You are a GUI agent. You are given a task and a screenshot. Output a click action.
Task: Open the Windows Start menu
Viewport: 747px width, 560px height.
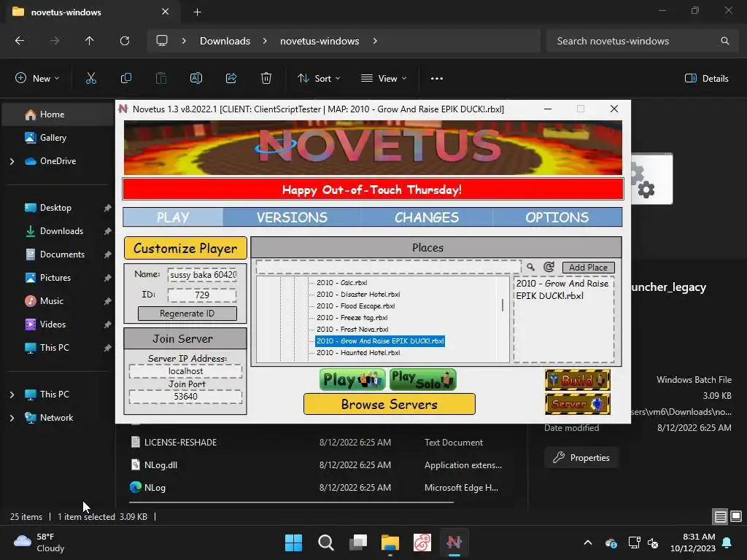[x=293, y=542]
